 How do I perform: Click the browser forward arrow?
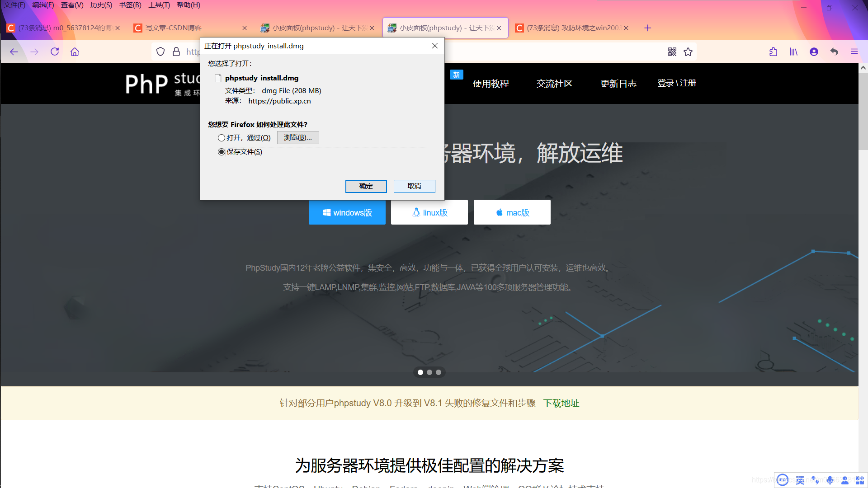coord(34,52)
